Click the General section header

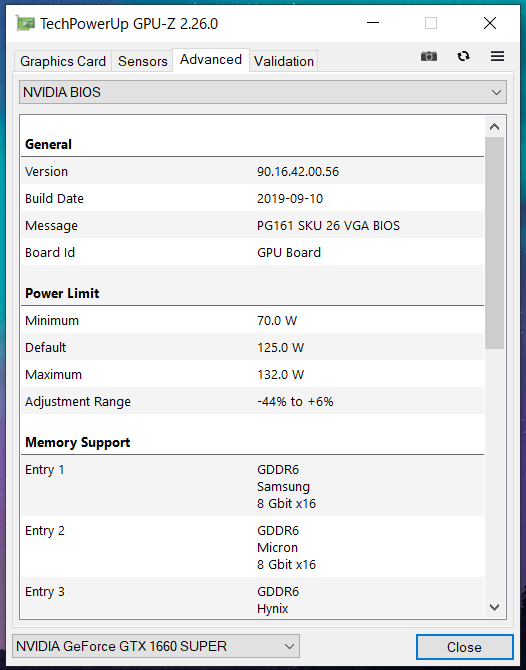pos(48,144)
